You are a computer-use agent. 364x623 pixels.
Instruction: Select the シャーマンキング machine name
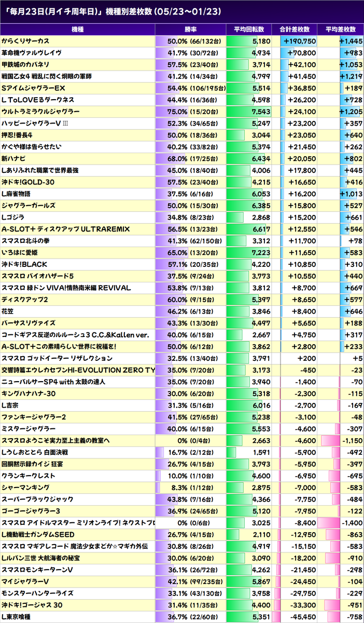[26, 488]
